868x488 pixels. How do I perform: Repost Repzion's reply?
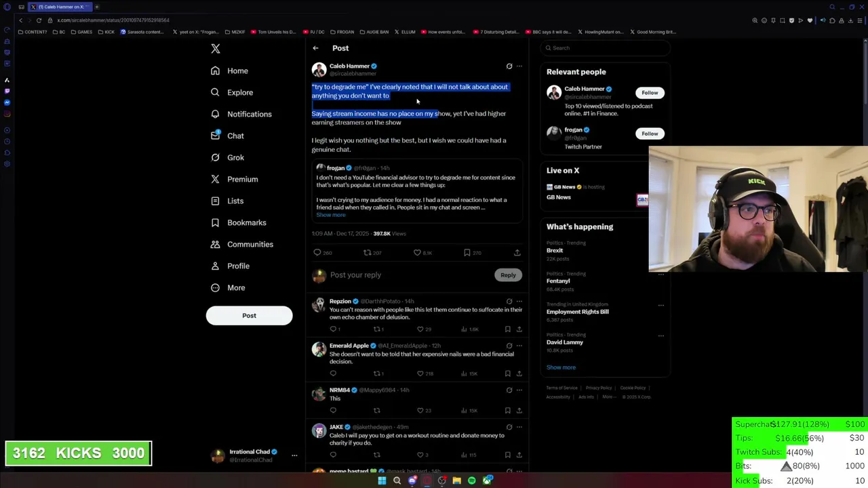point(378,329)
